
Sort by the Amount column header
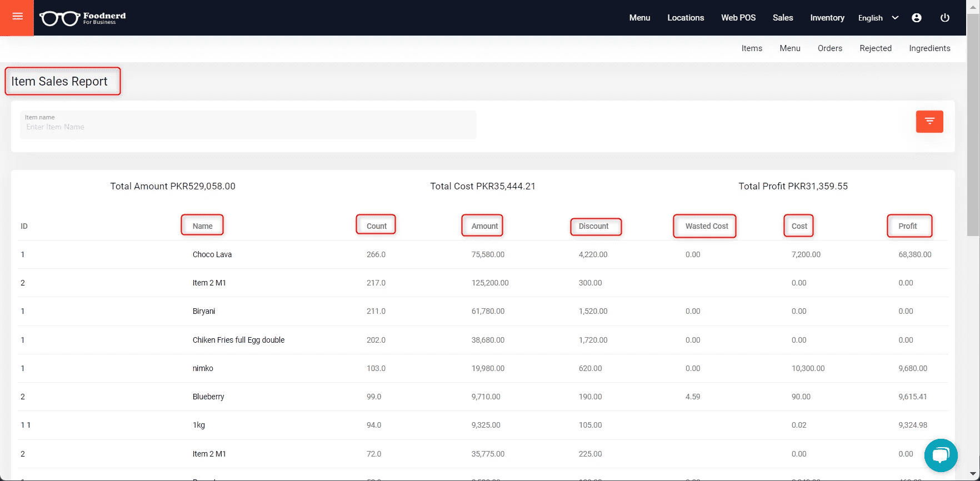(484, 226)
